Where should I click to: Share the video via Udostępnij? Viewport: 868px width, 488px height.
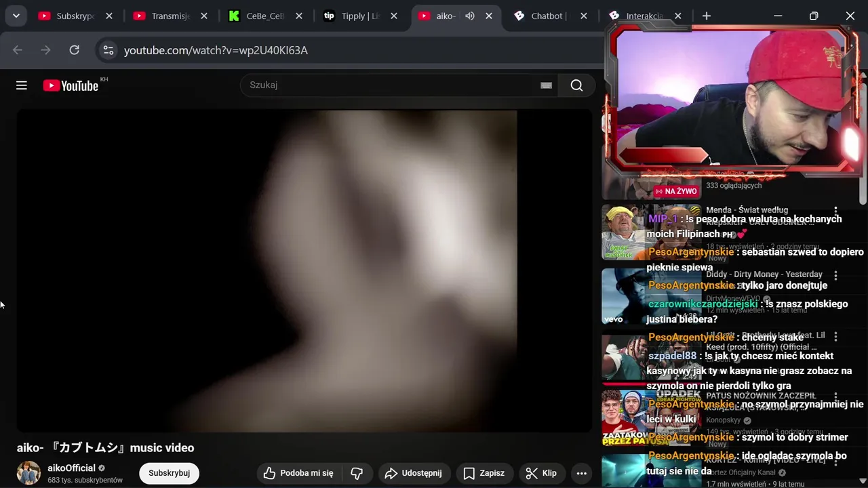(x=413, y=473)
